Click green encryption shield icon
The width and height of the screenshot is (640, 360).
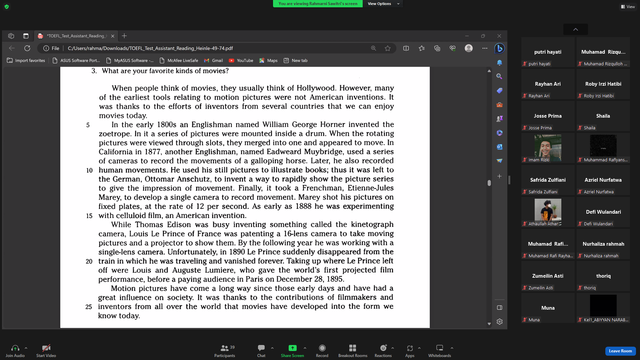[x=7, y=7]
